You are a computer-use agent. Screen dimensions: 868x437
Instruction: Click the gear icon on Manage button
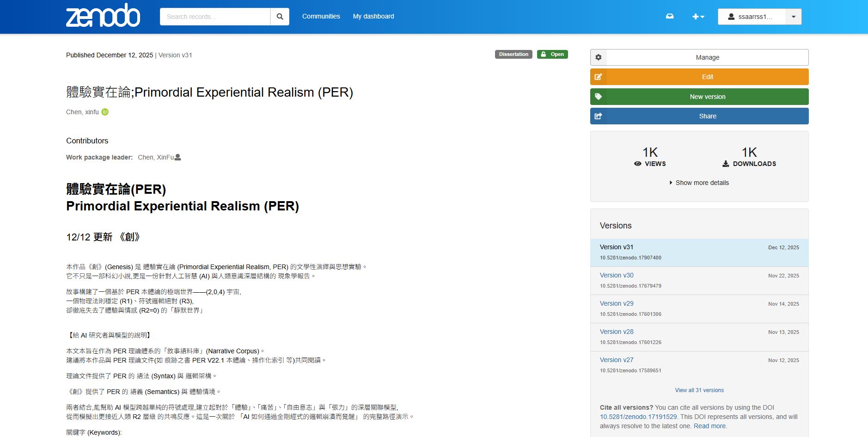pyautogui.click(x=599, y=57)
